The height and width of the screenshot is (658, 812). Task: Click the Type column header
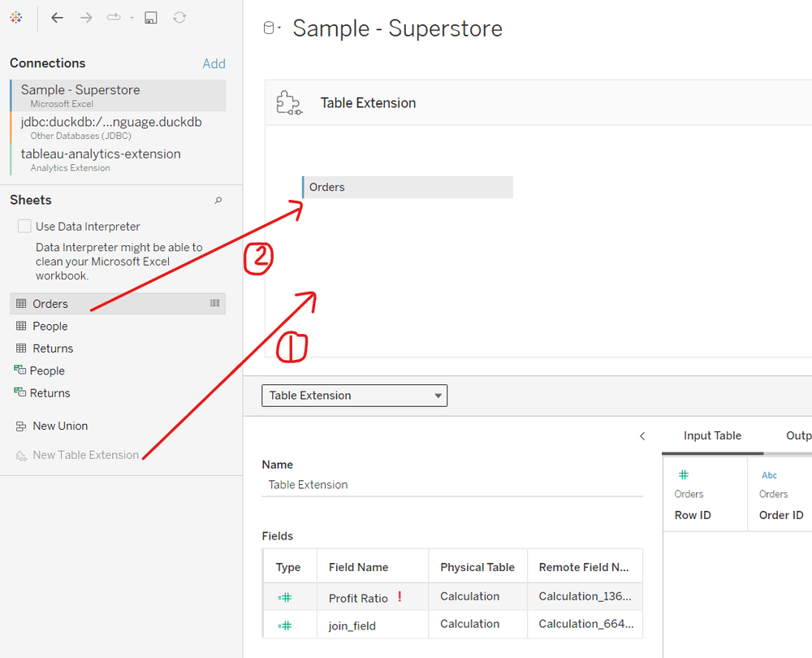click(288, 567)
